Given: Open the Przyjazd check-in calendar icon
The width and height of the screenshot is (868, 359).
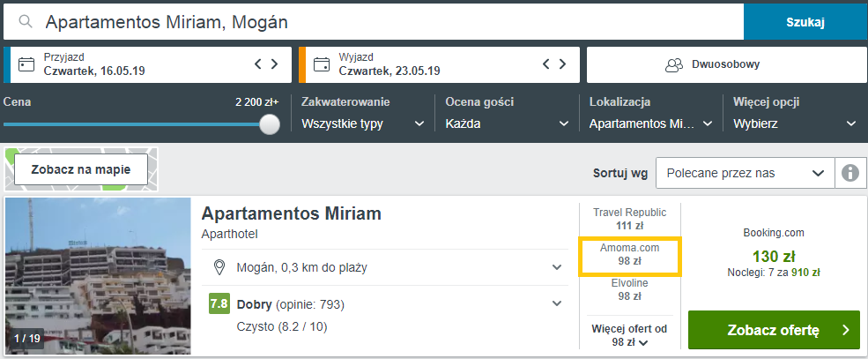Looking at the screenshot, I should (x=26, y=64).
